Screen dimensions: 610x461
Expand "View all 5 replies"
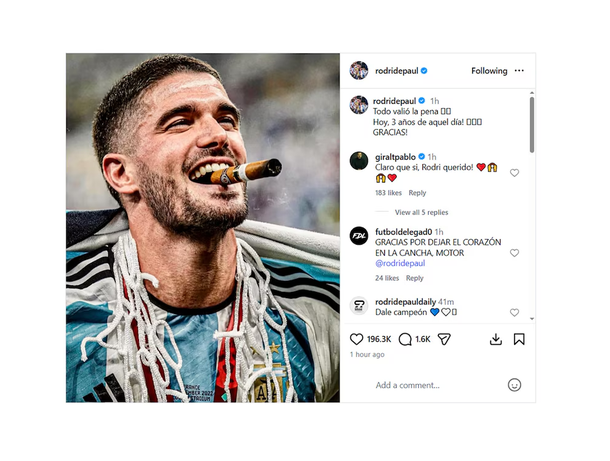[421, 212]
